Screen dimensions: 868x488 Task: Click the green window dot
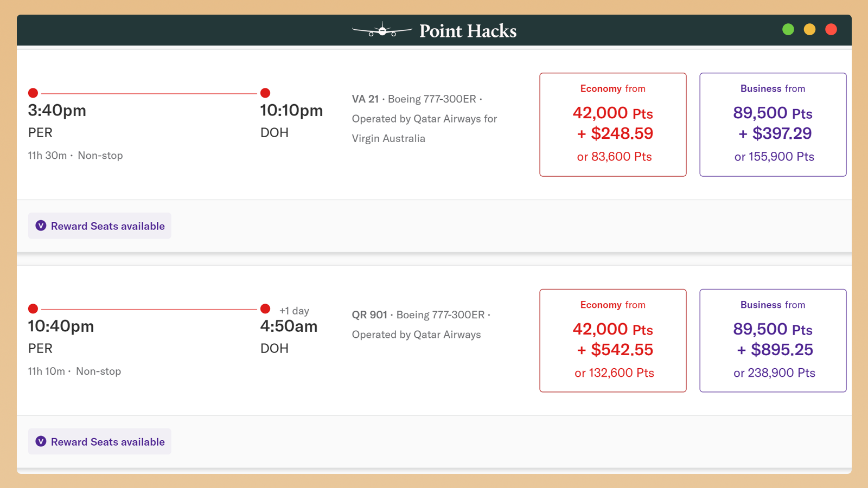coord(788,29)
